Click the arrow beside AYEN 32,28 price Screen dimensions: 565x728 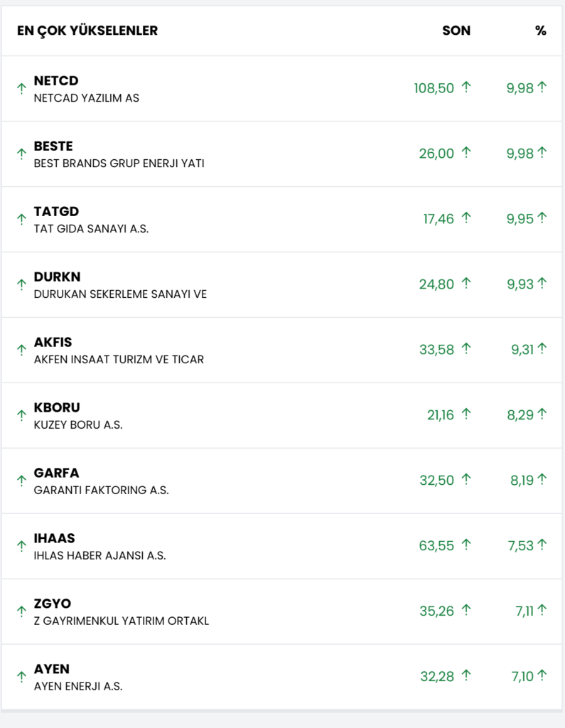point(466,676)
